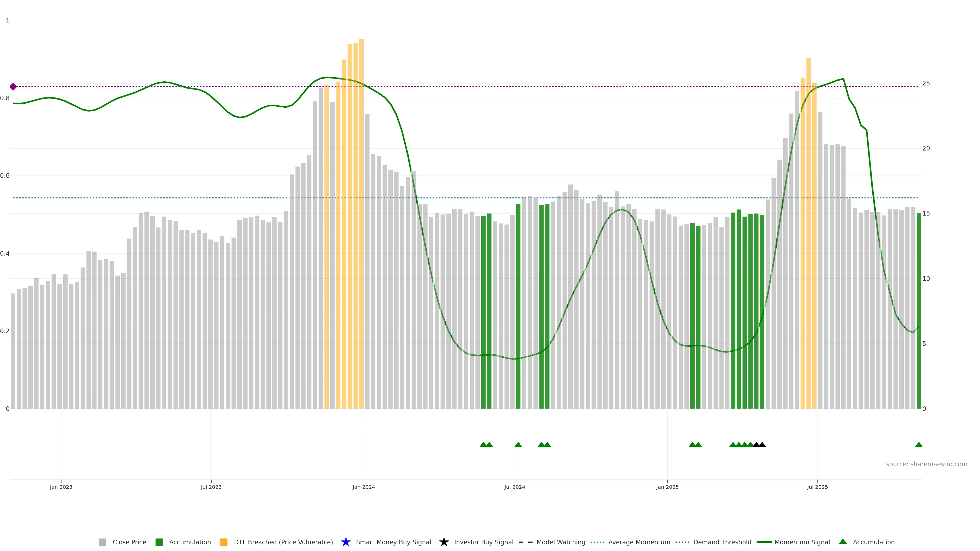Click the purple diamond Demand Threshold marker

[13, 87]
